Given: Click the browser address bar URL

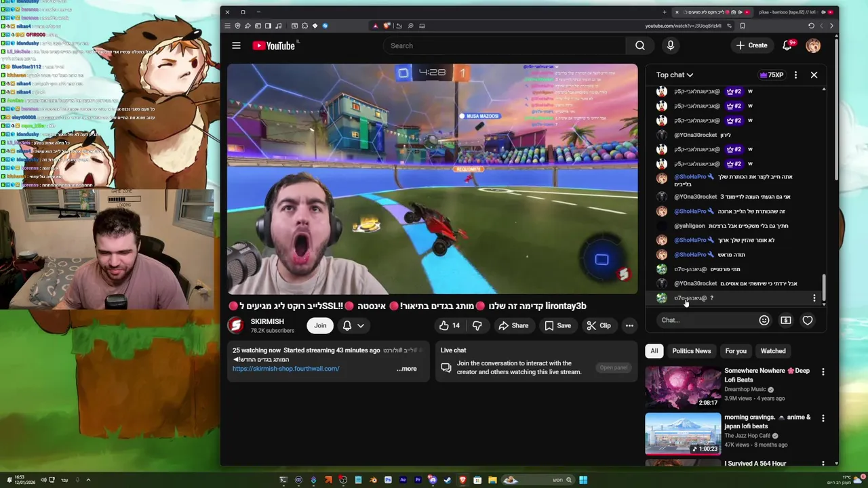Looking at the screenshot, I should coord(683,26).
